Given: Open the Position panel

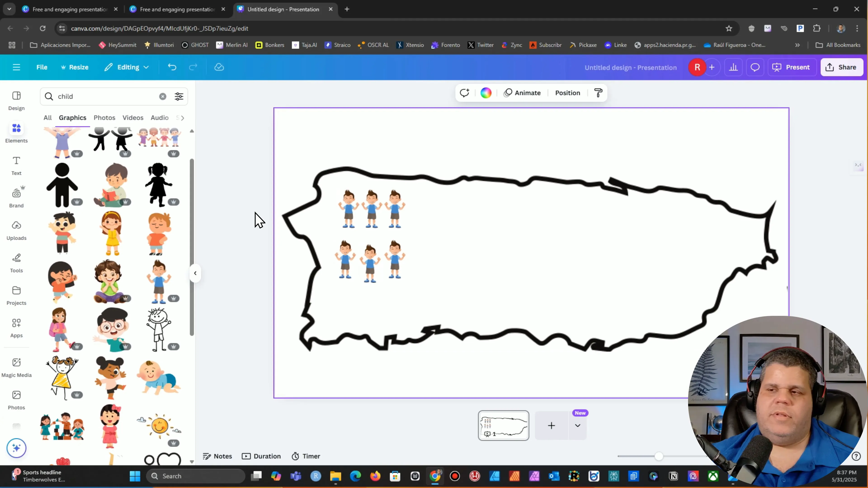Looking at the screenshot, I should (567, 93).
